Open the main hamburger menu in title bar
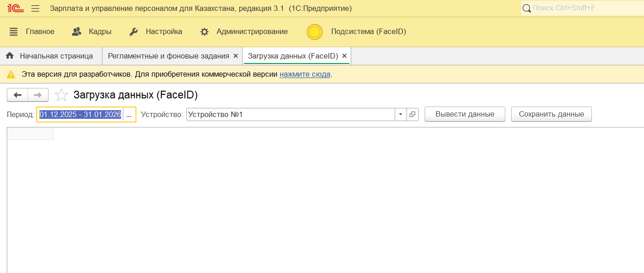 (x=35, y=8)
